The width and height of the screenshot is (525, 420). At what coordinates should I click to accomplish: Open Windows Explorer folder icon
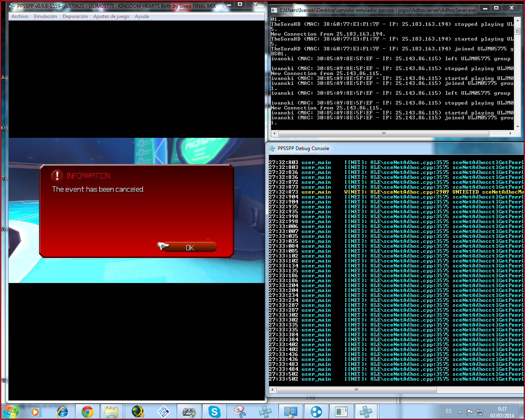[112, 411]
